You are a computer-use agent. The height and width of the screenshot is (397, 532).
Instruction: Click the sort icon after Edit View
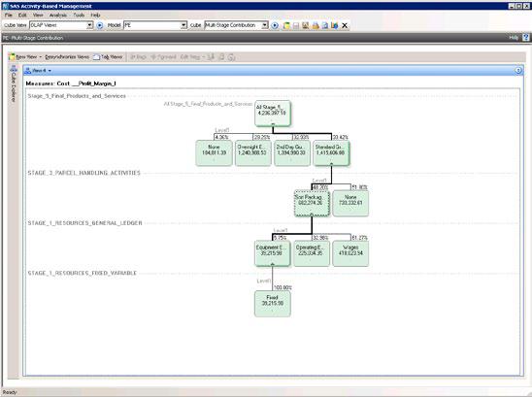point(211,57)
